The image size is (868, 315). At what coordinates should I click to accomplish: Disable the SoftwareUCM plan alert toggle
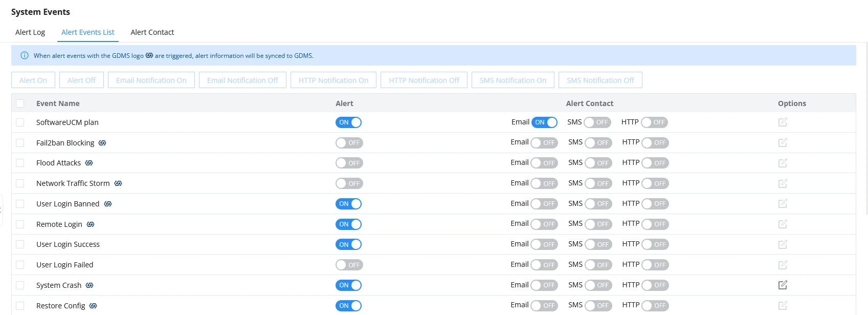point(349,122)
